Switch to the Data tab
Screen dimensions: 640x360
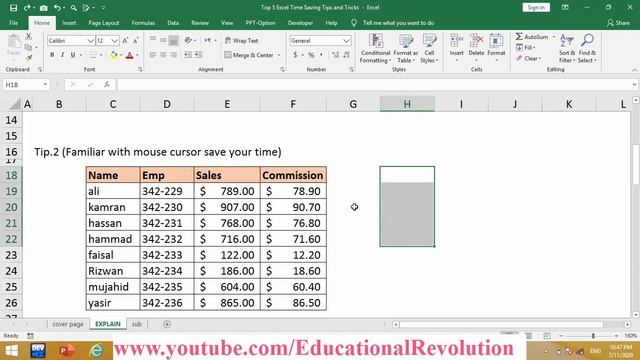173,23
